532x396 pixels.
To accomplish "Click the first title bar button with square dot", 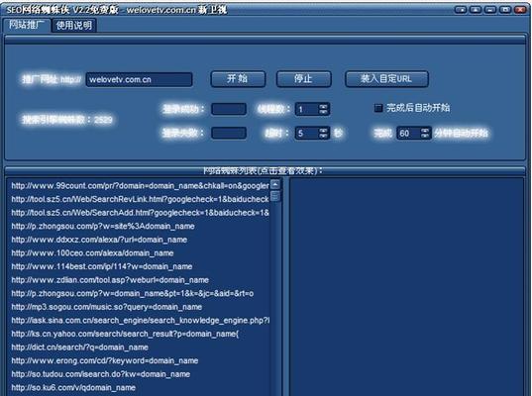I will tap(461, 10).
